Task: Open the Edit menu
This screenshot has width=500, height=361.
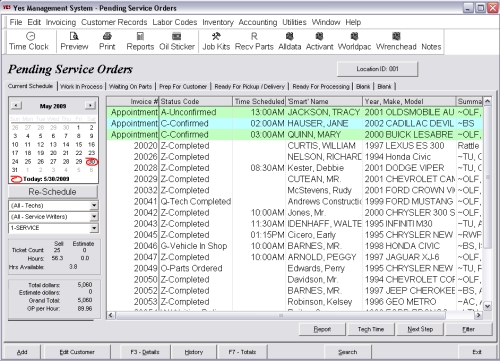Action: click(x=34, y=22)
